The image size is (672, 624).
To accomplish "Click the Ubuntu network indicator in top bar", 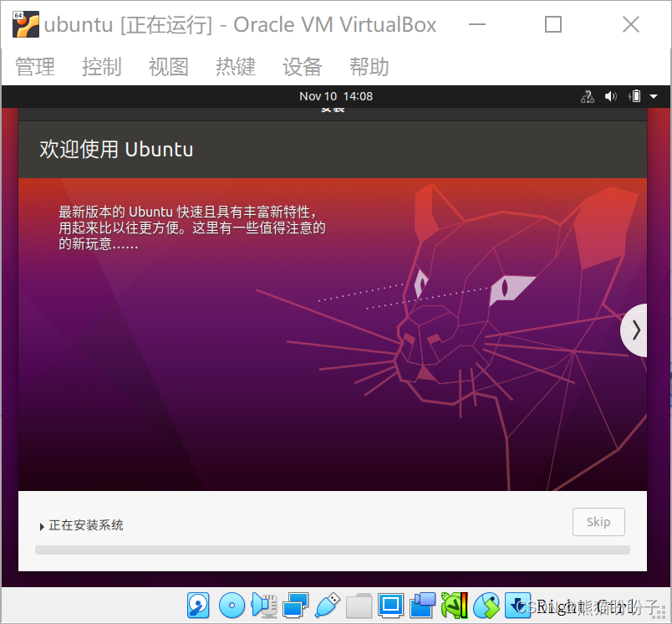I will pyautogui.click(x=587, y=96).
